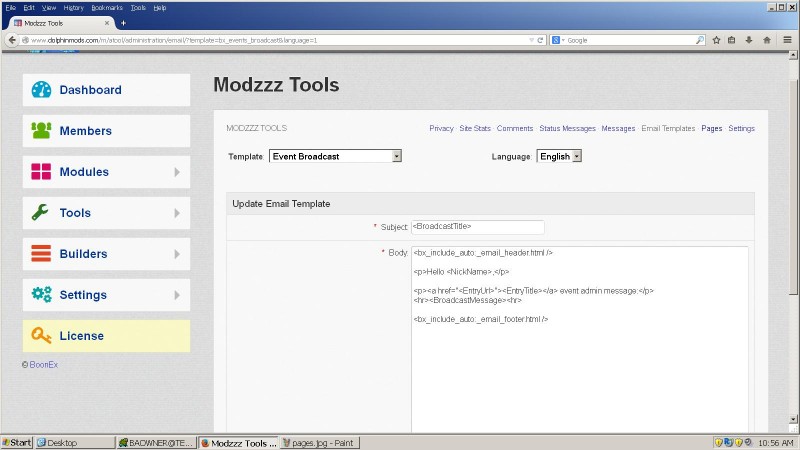Image resolution: width=800 pixels, height=450 pixels.
Task: Click the Tools wrench icon
Action: [x=40, y=212]
